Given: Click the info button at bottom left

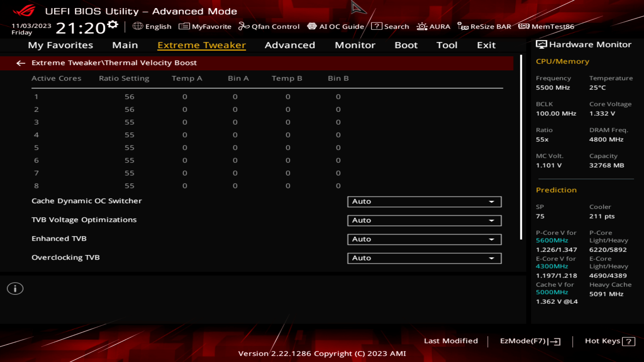Looking at the screenshot, I should tap(15, 289).
